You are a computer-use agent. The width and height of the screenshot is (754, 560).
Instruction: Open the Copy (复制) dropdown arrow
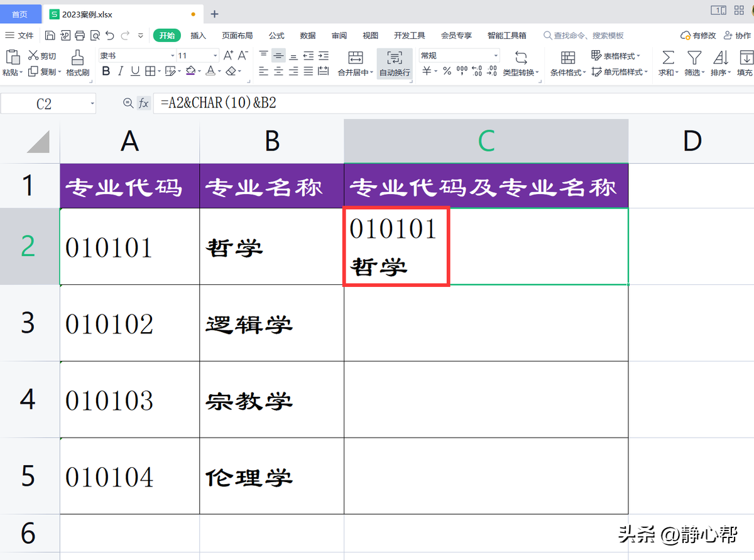coord(60,72)
